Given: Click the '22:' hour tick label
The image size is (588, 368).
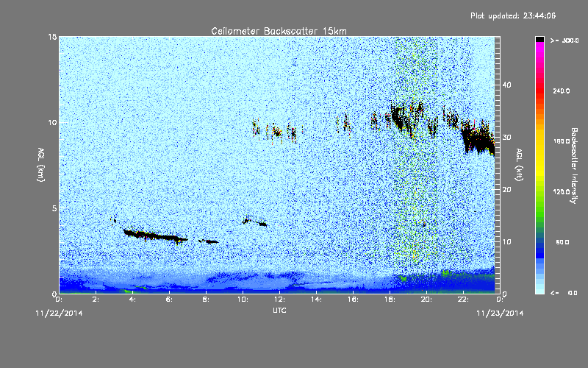Looking at the screenshot, I should click(x=463, y=300).
